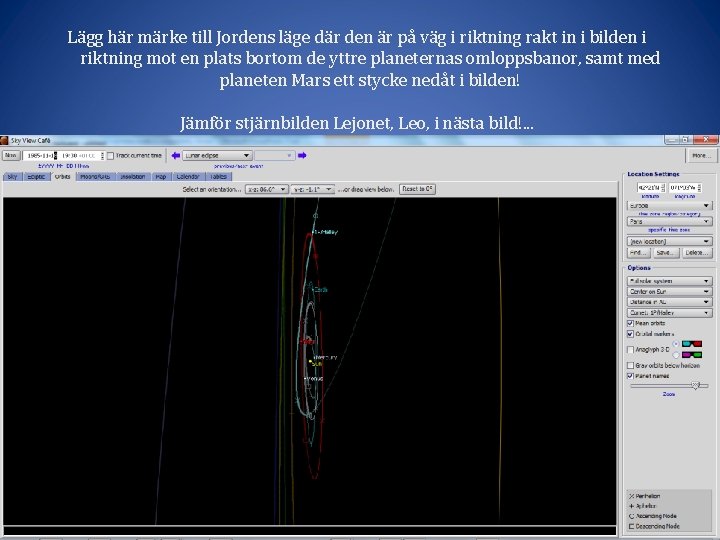Open the Full solar system dropdown

[669, 281]
